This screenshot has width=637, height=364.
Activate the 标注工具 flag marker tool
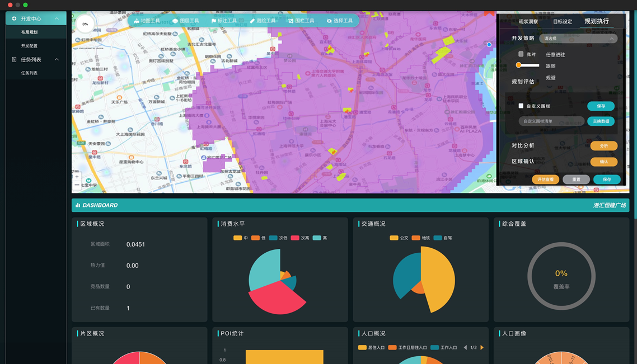224,21
